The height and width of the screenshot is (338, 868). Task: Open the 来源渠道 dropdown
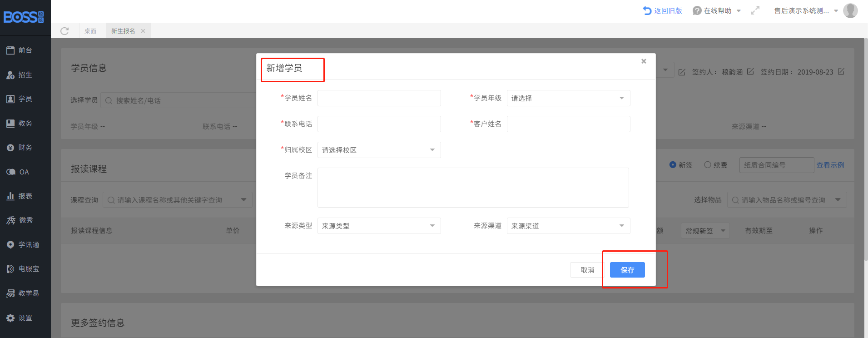tap(568, 226)
